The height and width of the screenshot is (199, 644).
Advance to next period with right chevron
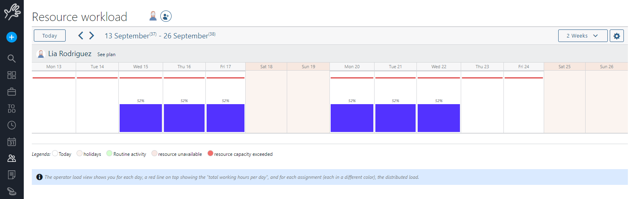[x=92, y=36]
